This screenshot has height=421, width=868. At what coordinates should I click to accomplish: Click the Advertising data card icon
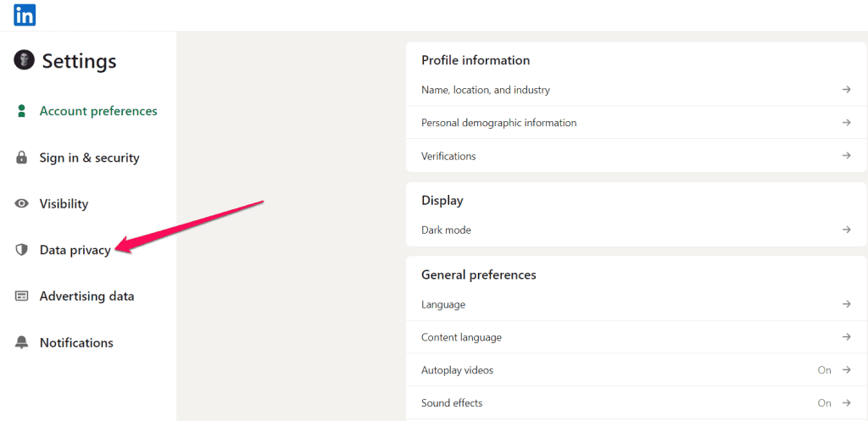click(21, 296)
